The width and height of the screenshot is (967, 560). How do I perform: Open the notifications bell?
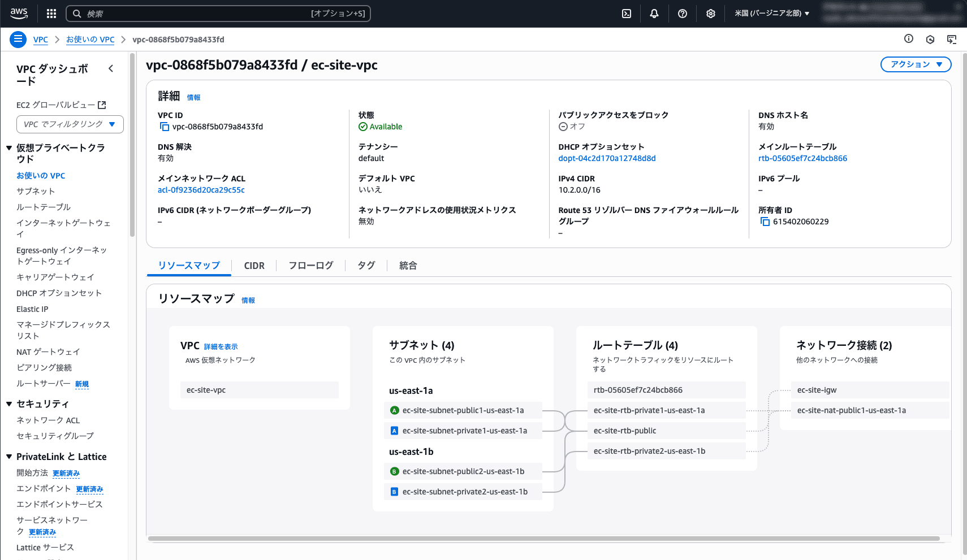654,14
